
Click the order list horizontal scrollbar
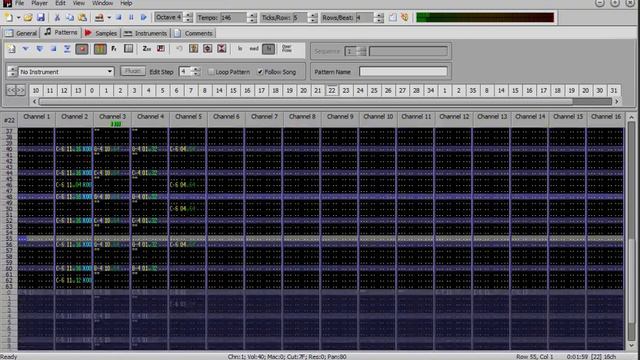[325, 101]
